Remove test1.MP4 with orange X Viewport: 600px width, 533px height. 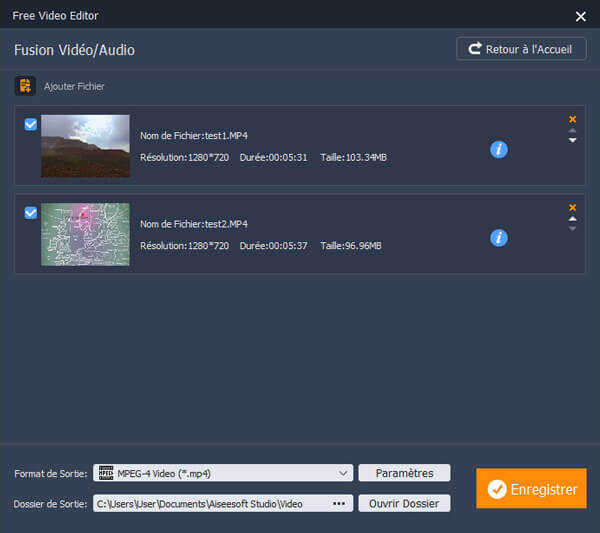(x=572, y=119)
